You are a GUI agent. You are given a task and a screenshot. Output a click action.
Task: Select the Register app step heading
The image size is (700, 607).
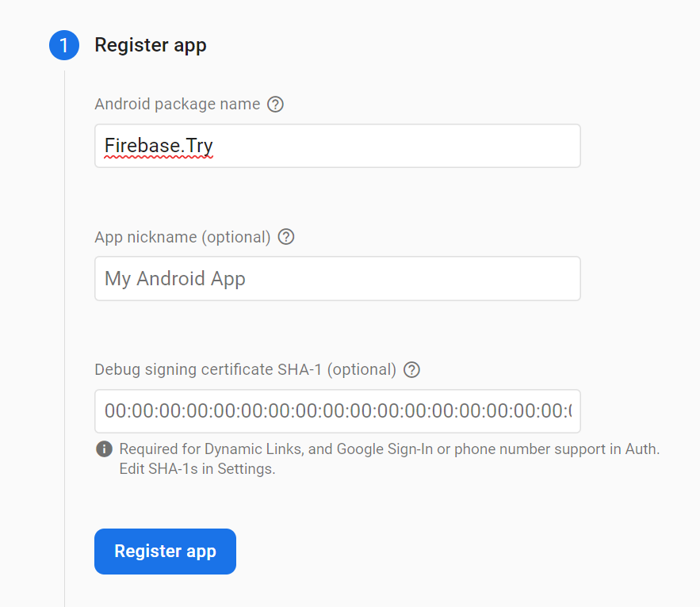(151, 45)
